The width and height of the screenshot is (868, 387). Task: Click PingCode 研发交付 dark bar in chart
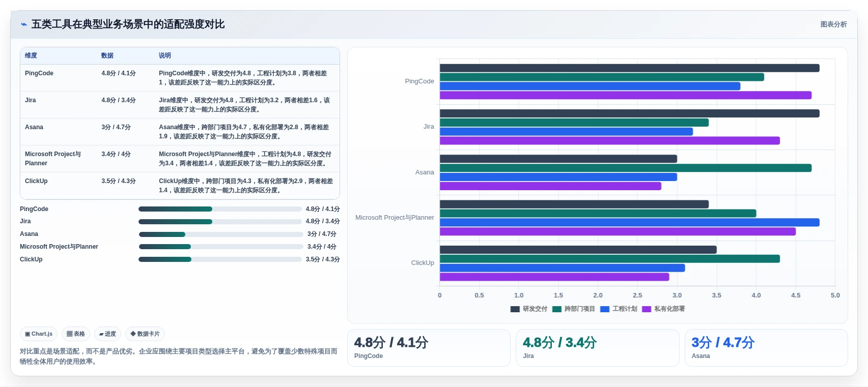click(630, 68)
